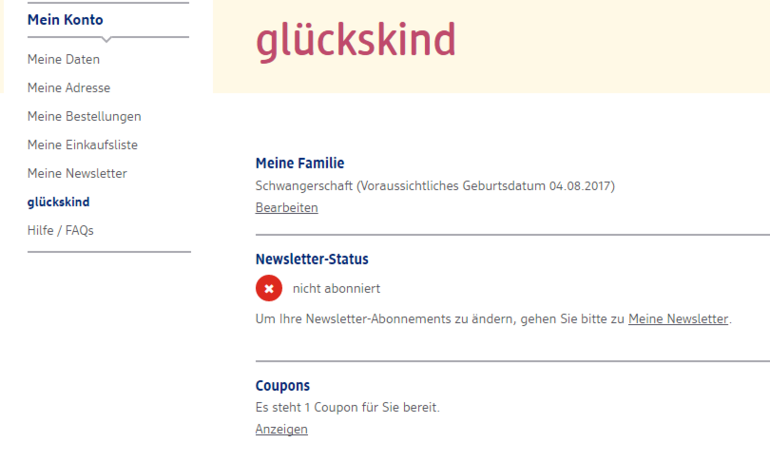
Task: Go to Meine Adresse in the sidebar
Action: (68, 88)
